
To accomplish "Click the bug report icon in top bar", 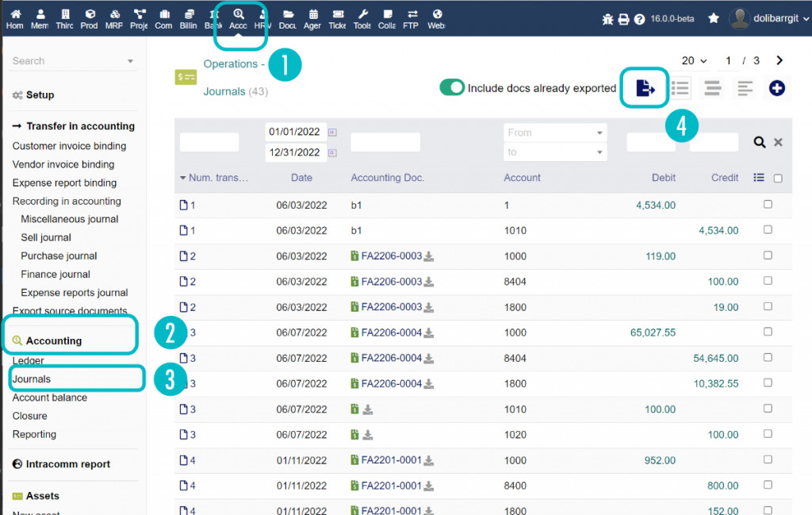I will coord(608,19).
